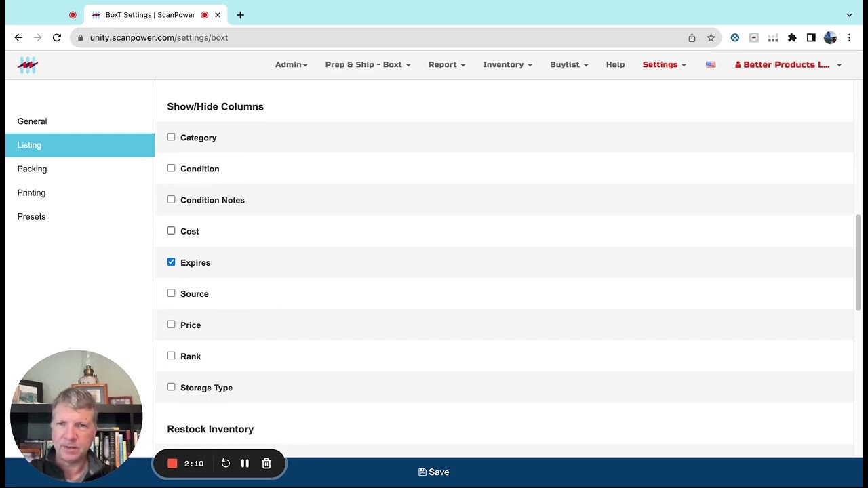Click the presenter webcam bubble

point(76,416)
